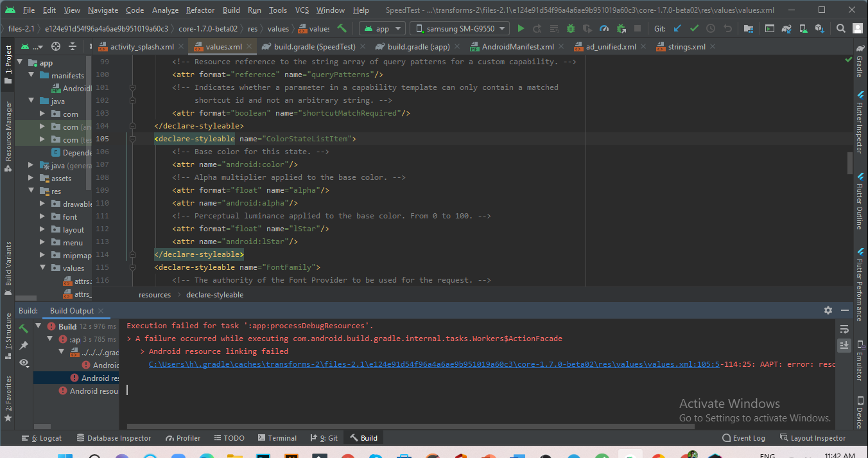Select the font folder in Project tree
The width and height of the screenshot is (868, 458).
pyautogui.click(x=70, y=217)
